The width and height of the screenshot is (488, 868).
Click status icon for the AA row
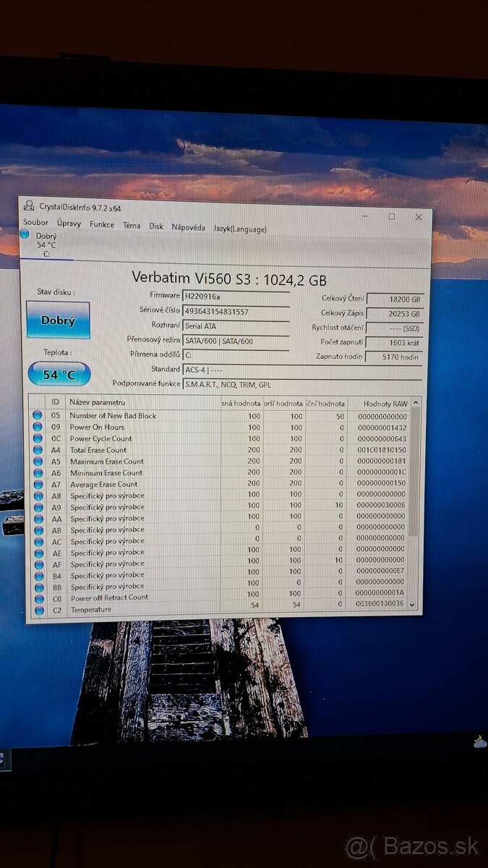point(38,519)
